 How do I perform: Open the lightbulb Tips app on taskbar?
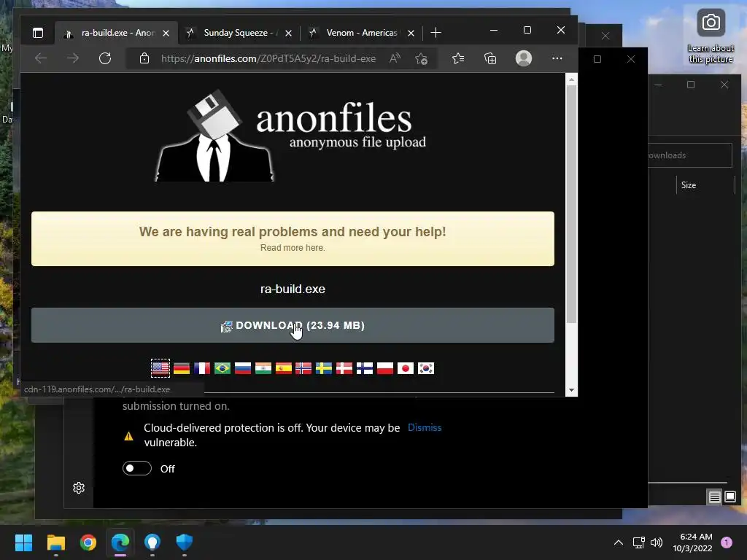[x=152, y=542]
